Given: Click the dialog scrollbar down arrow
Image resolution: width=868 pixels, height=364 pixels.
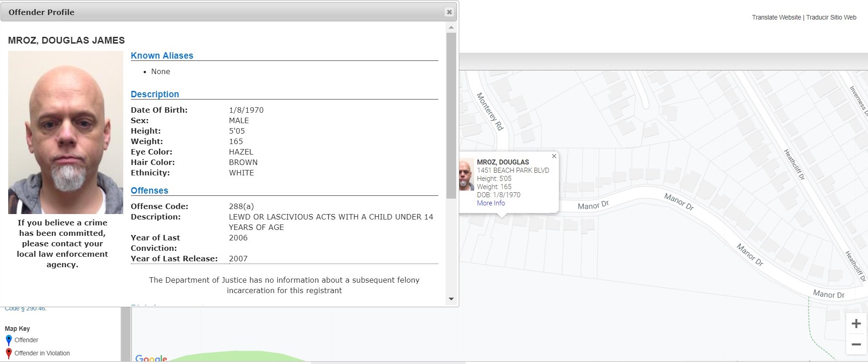Looking at the screenshot, I should pyautogui.click(x=451, y=299).
